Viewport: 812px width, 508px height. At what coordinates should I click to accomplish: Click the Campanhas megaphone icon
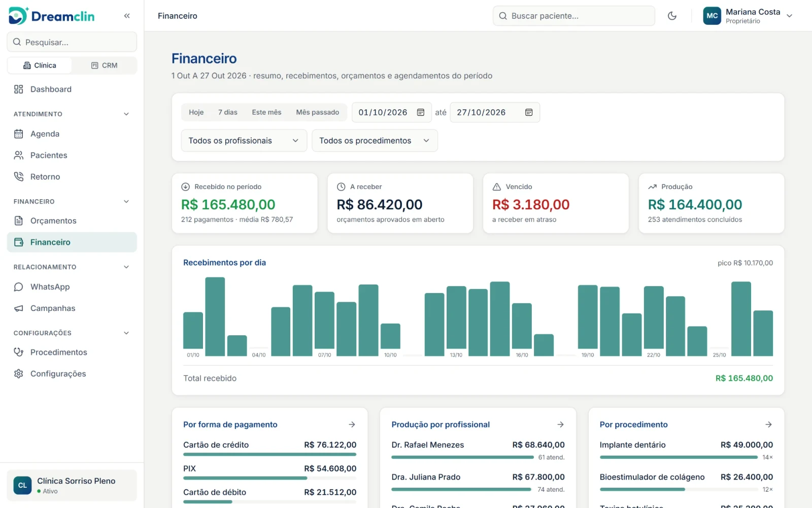pyautogui.click(x=19, y=308)
